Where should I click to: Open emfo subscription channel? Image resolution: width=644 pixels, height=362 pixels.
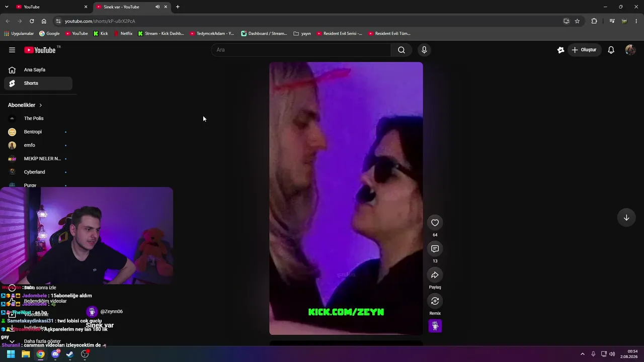38,145
